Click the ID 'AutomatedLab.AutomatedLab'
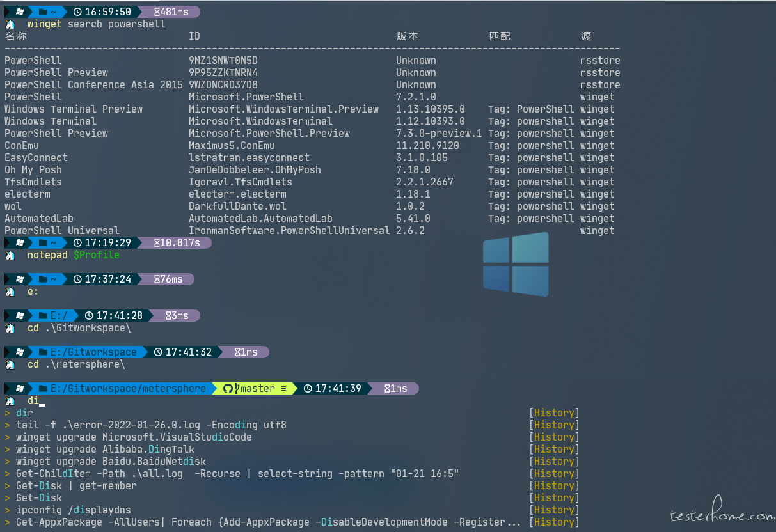 pyautogui.click(x=260, y=219)
